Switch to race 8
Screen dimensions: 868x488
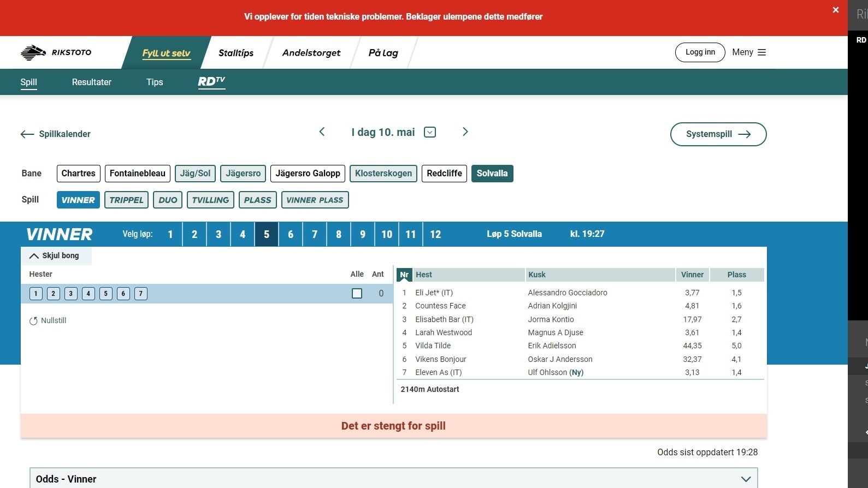[339, 234]
